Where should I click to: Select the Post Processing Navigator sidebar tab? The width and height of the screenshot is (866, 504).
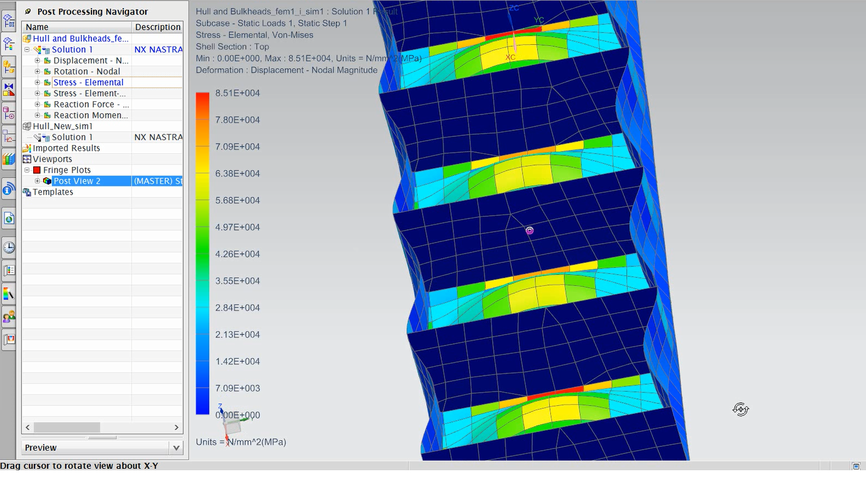click(x=9, y=44)
